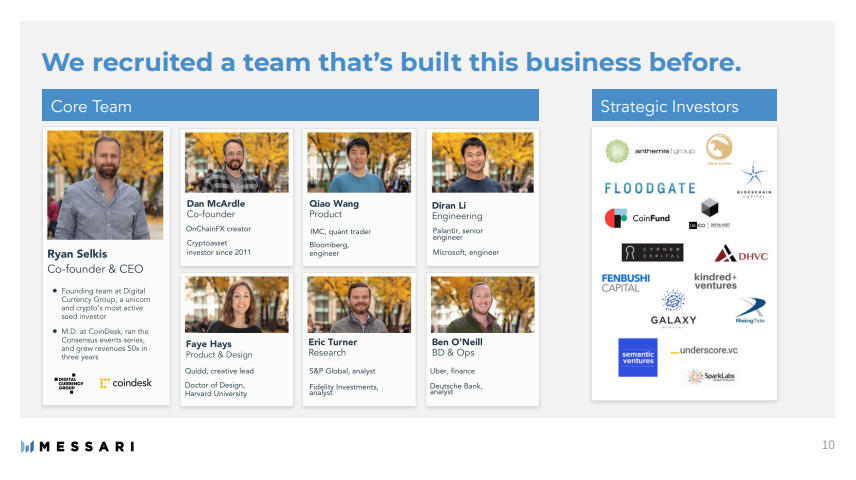The width and height of the screenshot is (856, 480).
Task: Click Ben O'Neill's 'BD & Ops' role
Action: (x=453, y=353)
